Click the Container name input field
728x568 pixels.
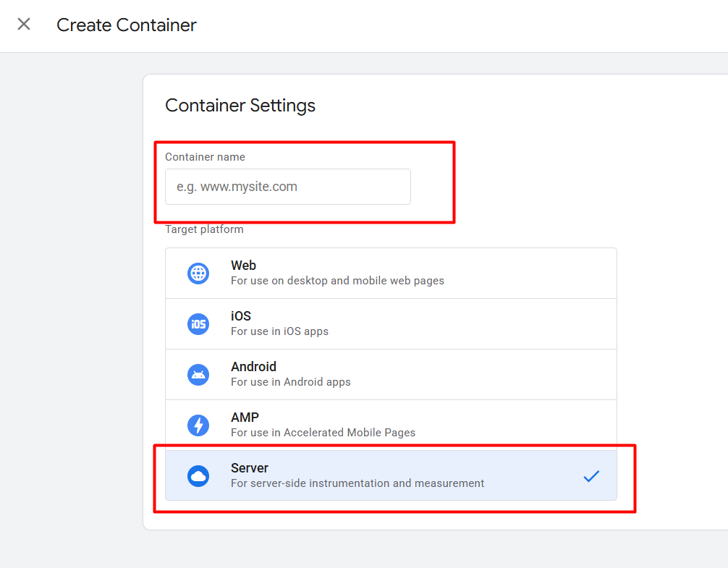(287, 187)
